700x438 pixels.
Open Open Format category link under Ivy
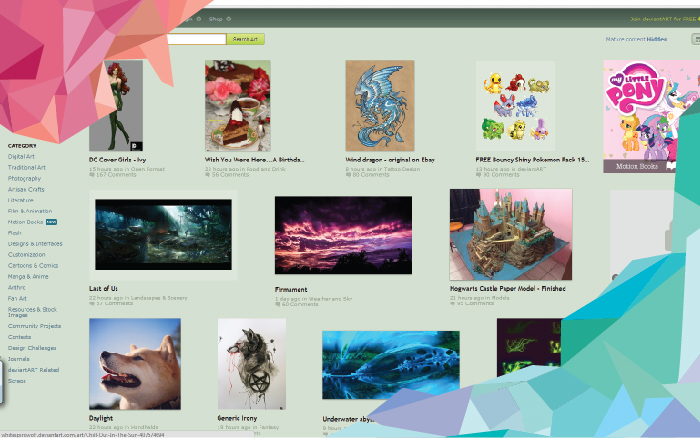(x=147, y=169)
